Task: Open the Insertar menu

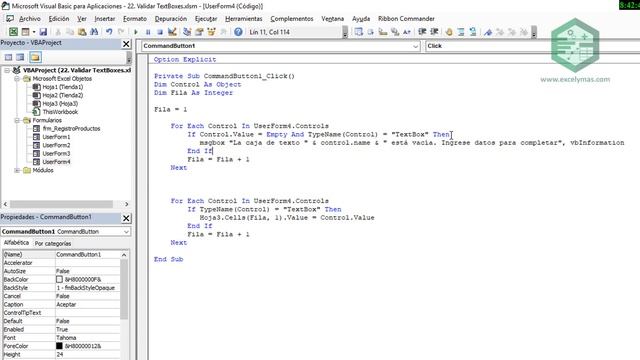Action: pyautogui.click(x=104, y=19)
